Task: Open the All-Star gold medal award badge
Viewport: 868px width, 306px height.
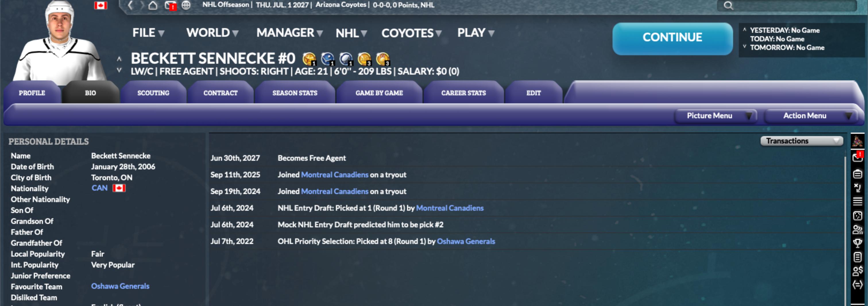Action: pos(364,59)
